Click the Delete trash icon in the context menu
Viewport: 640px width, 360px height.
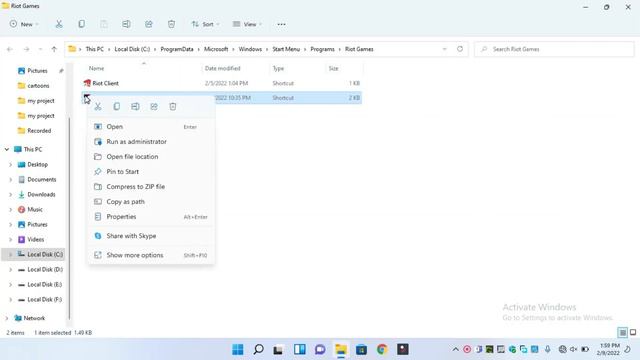pyautogui.click(x=173, y=107)
